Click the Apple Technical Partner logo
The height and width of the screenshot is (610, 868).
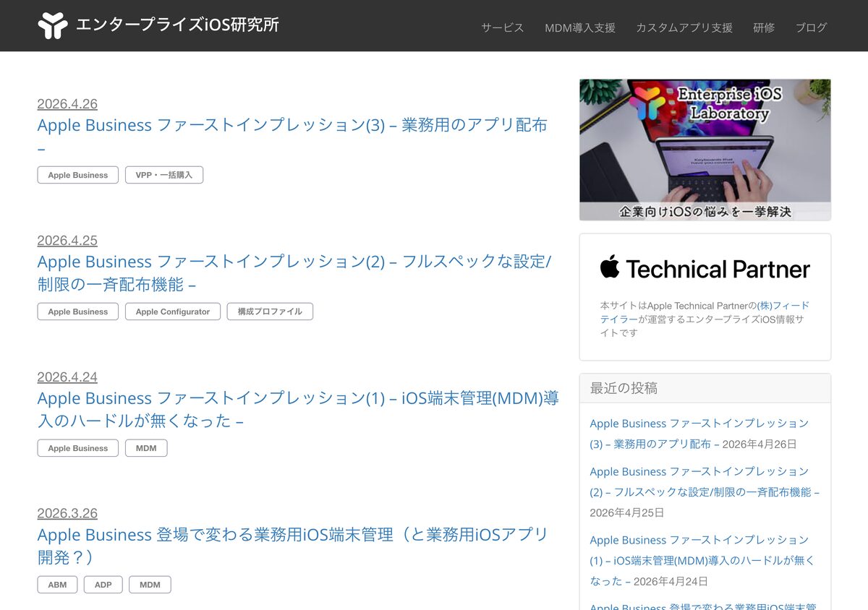(705, 268)
